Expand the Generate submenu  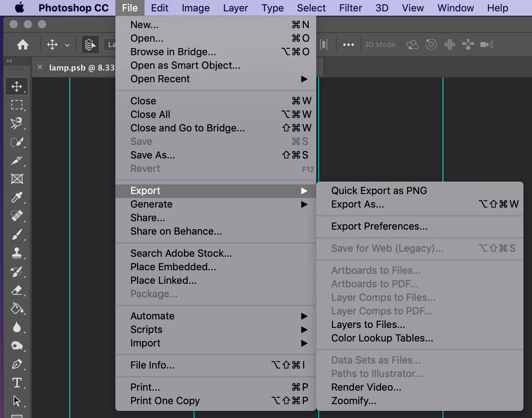215,204
